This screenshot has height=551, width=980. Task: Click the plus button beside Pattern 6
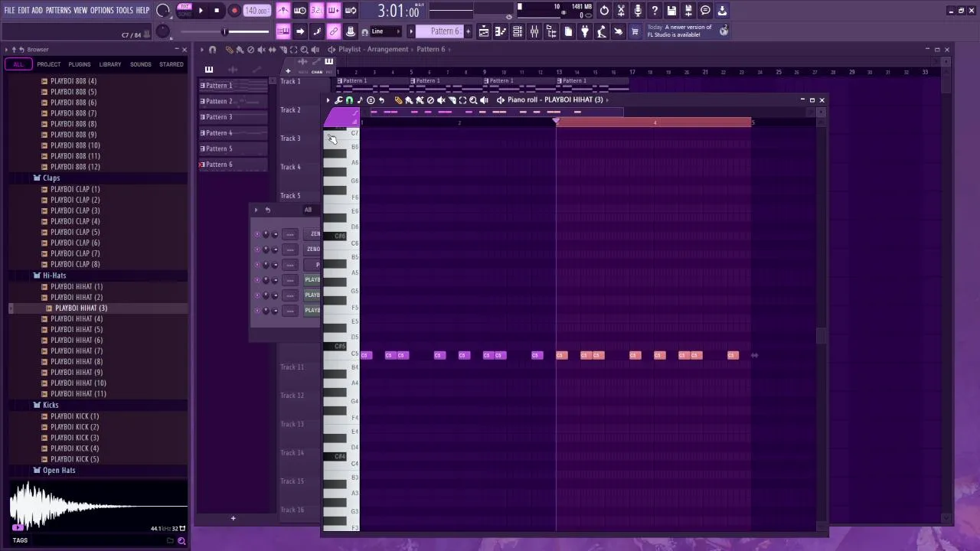(x=467, y=31)
